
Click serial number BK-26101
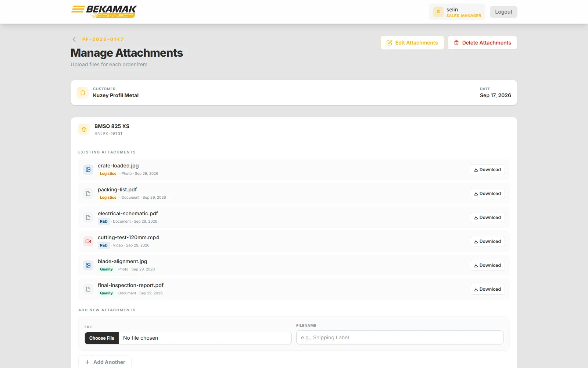point(113,134)
